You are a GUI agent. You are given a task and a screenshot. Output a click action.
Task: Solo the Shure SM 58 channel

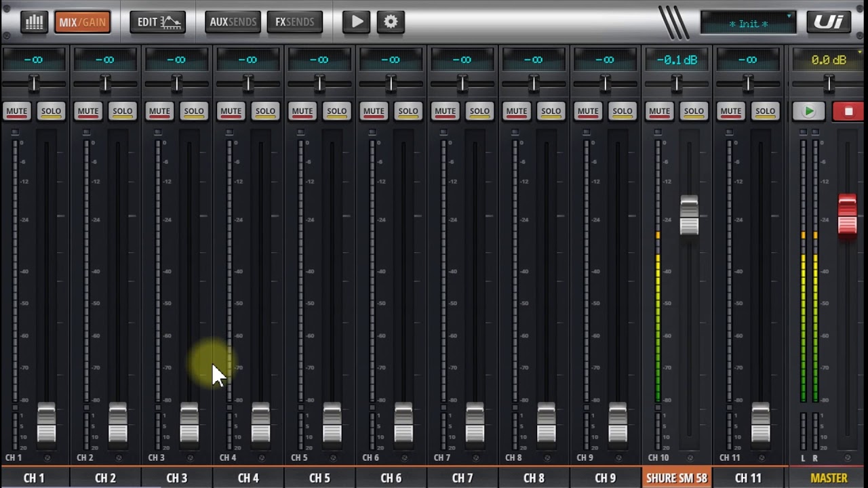694,111
